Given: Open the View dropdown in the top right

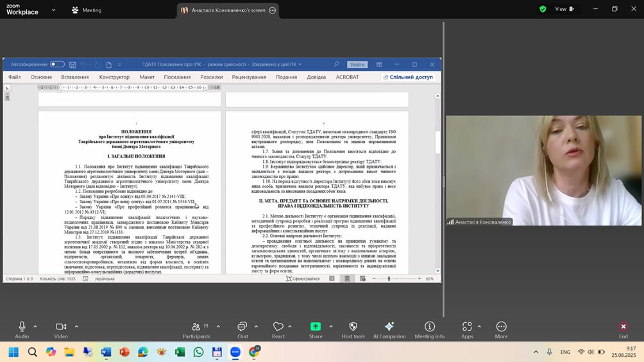Looking at the screenshot, I should 564,9.
